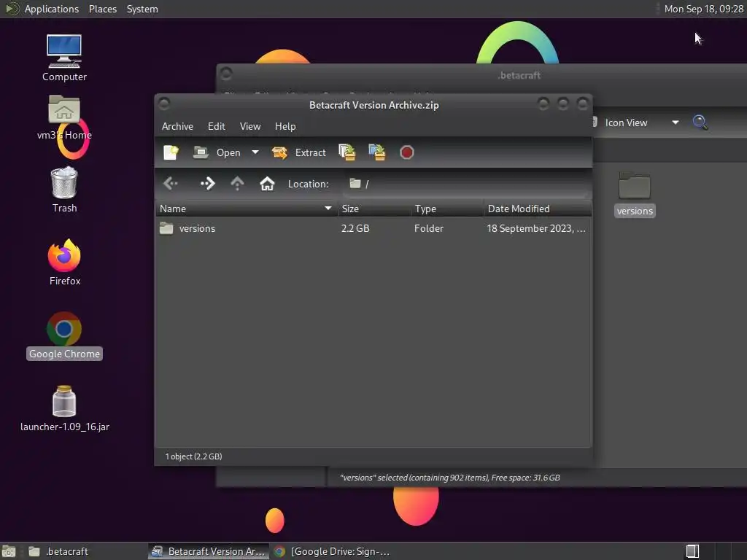Go back using the left arrow icon
The image size is (747, 560).
(171, 183)
